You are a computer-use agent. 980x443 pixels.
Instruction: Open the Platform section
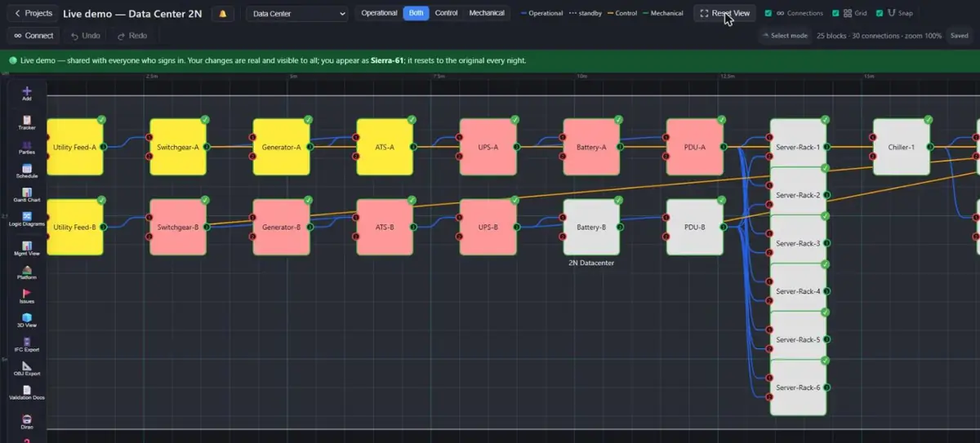click(27, 272)
